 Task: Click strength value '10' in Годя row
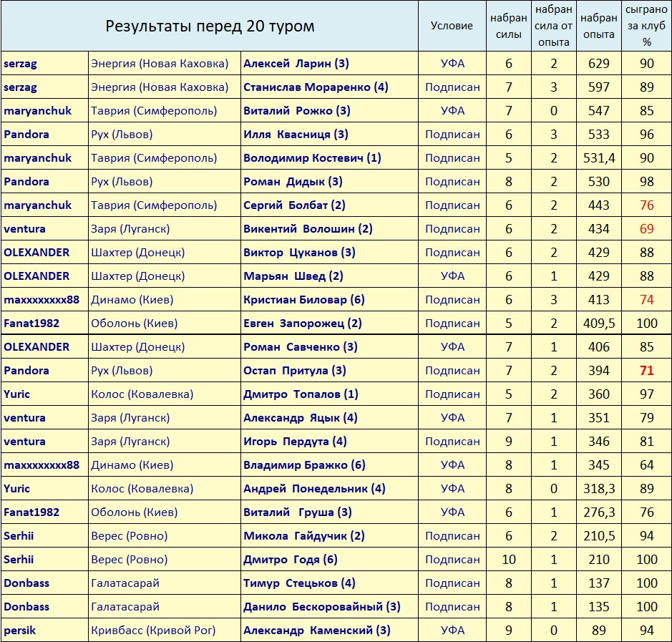pyautogui.click(x=509, y=559)
